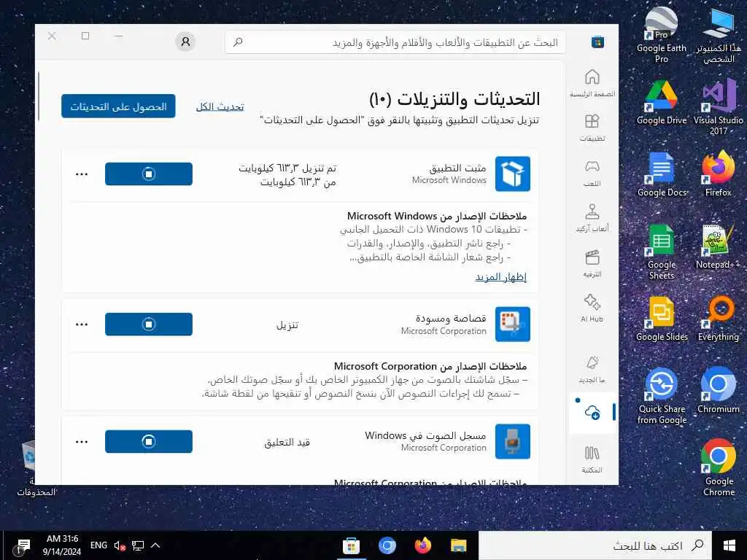
Task: Click the Updates and downloads heading text
Action: tap(454, 99)
